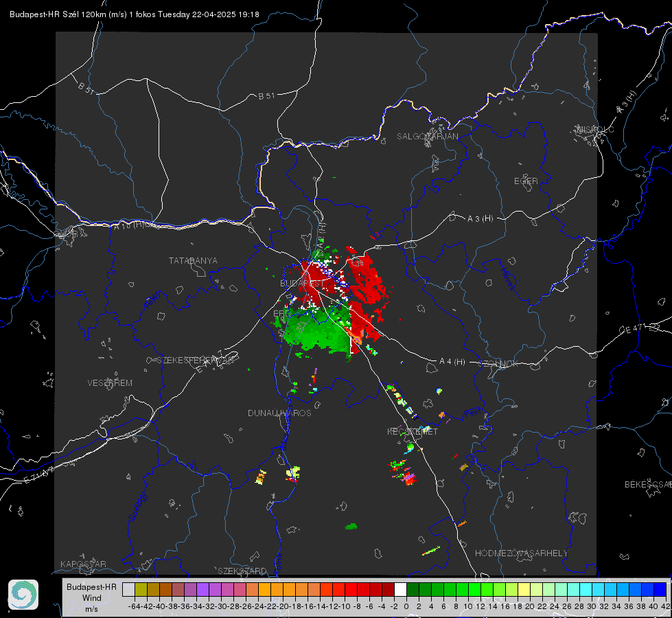Select the BEKESCSABA city label
This screenshot has height=618, width=672.
tap(648, 485)
